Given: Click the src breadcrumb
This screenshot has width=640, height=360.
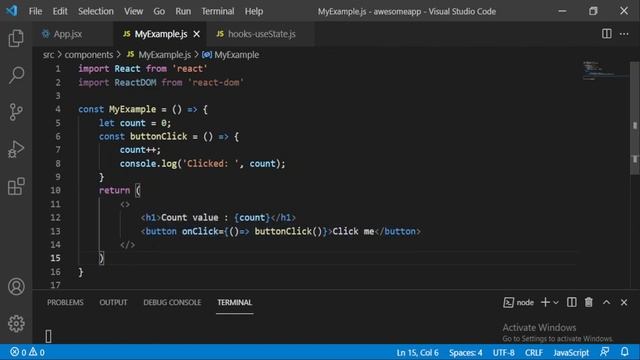Looking at the screenshot, I should point(48,55).
